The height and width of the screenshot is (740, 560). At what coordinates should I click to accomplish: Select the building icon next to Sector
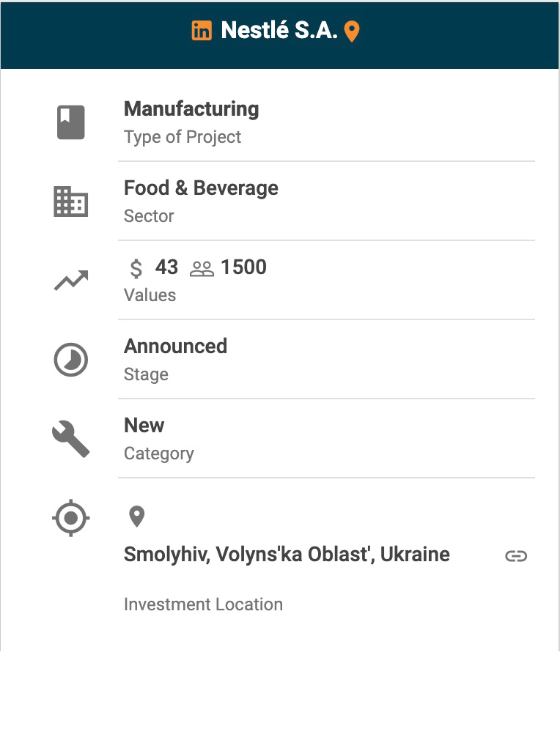click(71, 201)
